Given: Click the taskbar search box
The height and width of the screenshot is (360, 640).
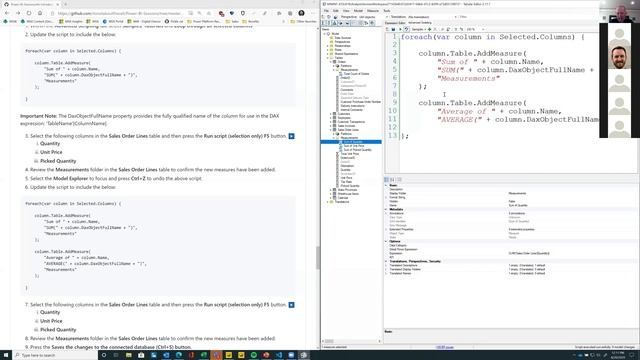Looking at the screenshot, I should 55,355.
